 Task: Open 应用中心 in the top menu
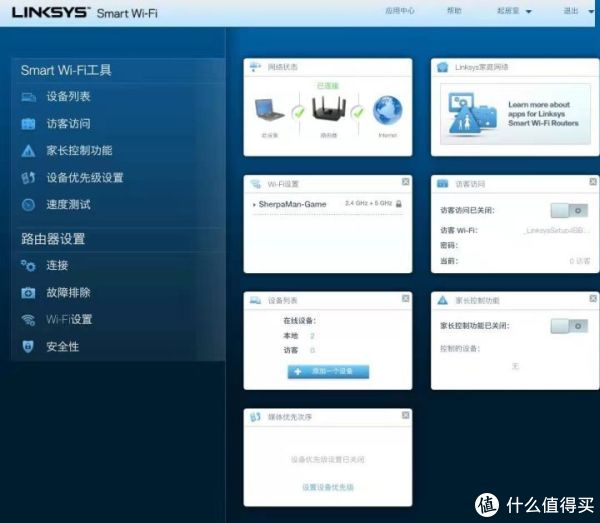tap(399, 11)
